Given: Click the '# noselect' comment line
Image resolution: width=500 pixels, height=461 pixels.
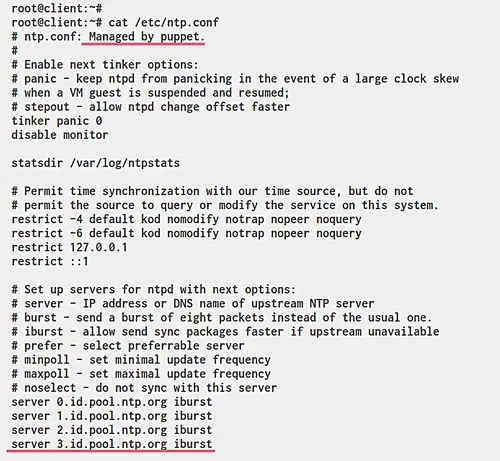Looking at the screenshot, I should click(x=144, y=388).
